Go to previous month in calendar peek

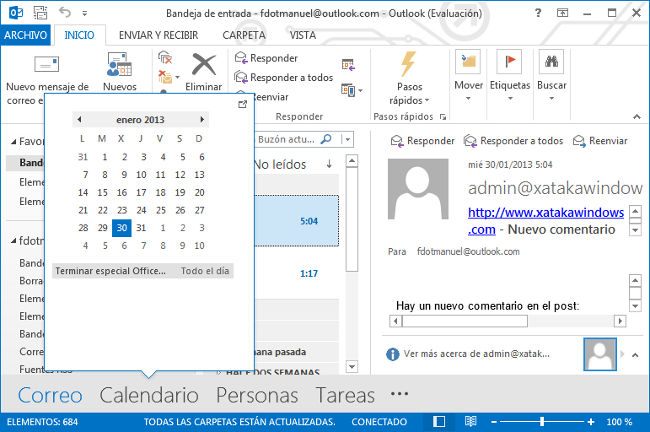point(79,120)
